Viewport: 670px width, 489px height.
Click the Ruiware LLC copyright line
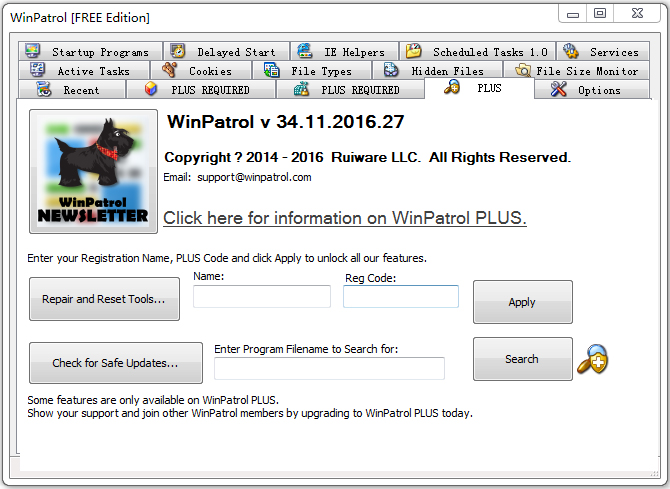click(x=367, y=157)
